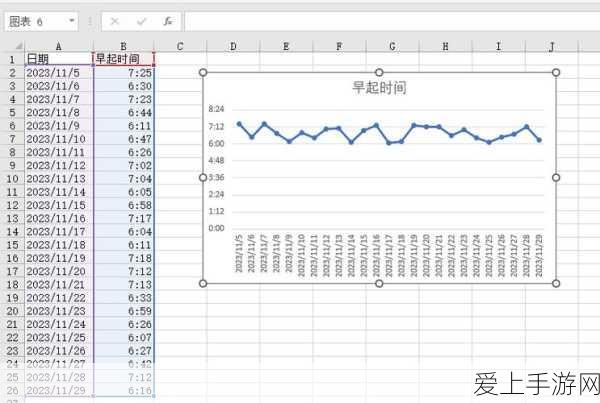Viewport: 600px width, 403px height.
Task: Click cell with date 2023/11/16
Action: (x=59, y=218)
